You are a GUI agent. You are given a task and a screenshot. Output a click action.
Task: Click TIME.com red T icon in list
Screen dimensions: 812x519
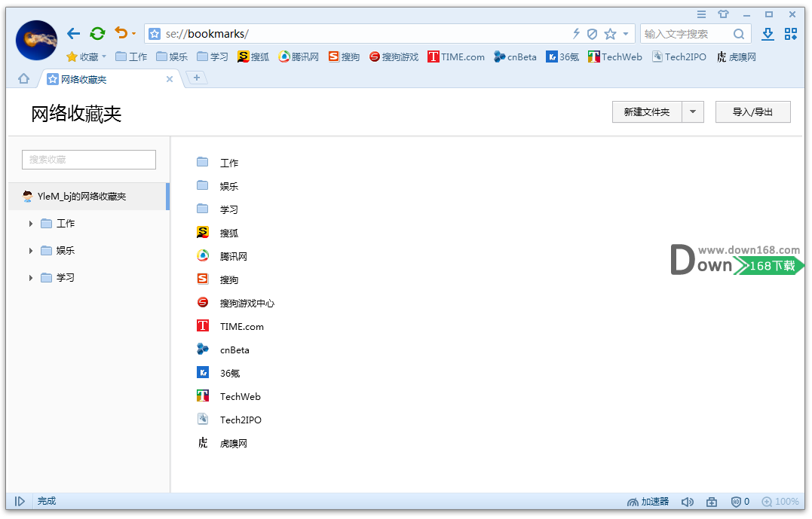[203, 326]
